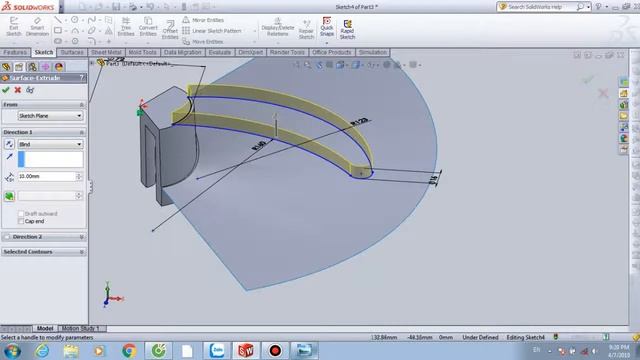Select the Move Entities command
The height and width of the screenshot is (360, 640).
[x=203, y=42]
